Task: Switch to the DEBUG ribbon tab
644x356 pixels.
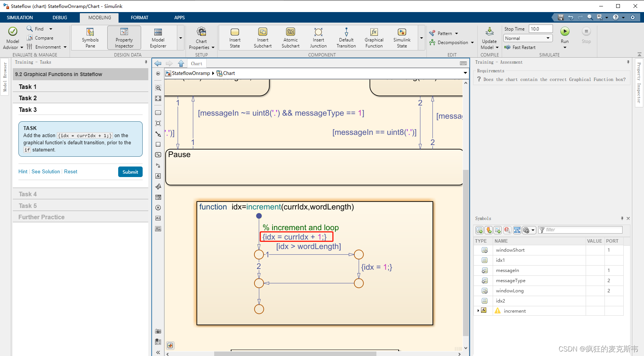Action: 59,17
